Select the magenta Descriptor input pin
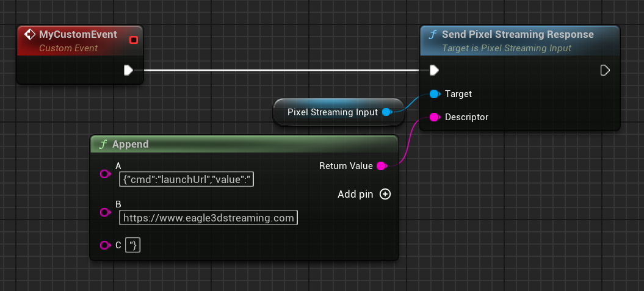The height and width of the screenshot is (291, 644). pyautogui.click(x=435, y=117)
